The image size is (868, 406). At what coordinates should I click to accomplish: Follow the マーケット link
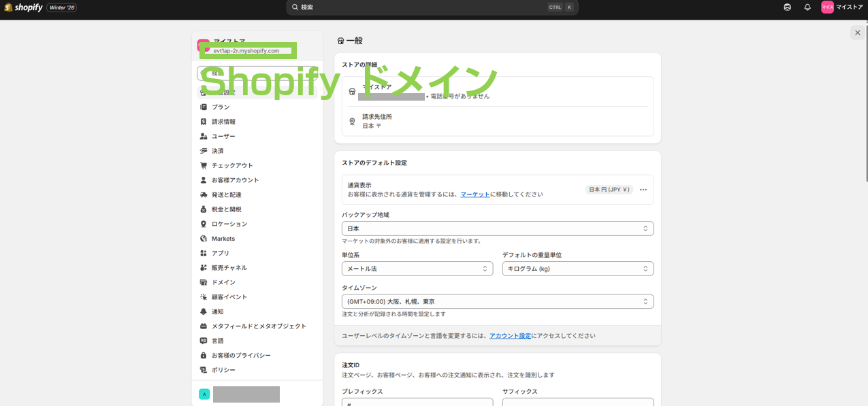475,194
